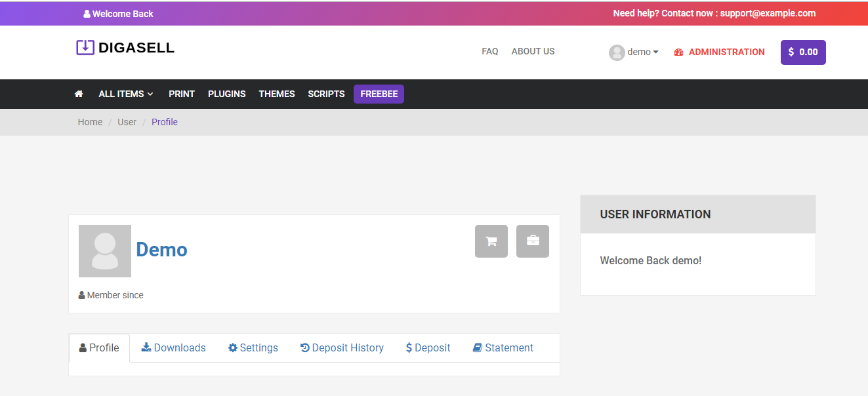Open the briefcase icon button
Screen dimensions: 868x396
click(533, 241)
